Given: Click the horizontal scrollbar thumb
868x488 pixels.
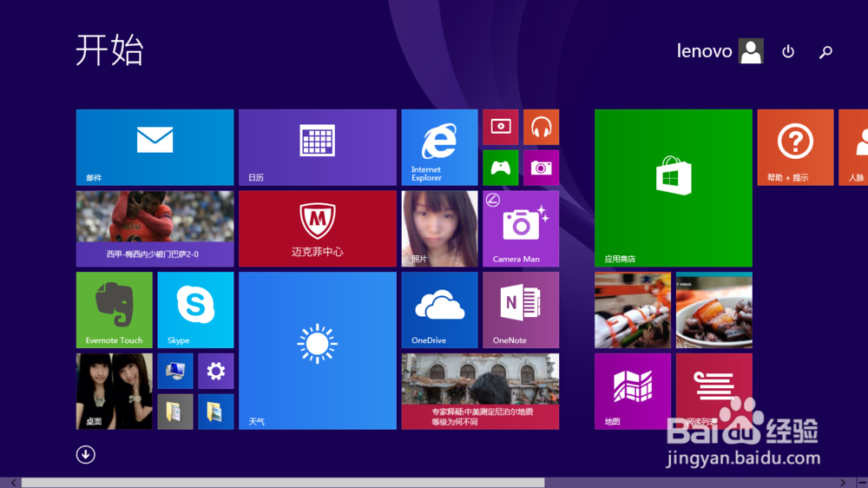Looking at the screenshot, I should coord(283,483).
